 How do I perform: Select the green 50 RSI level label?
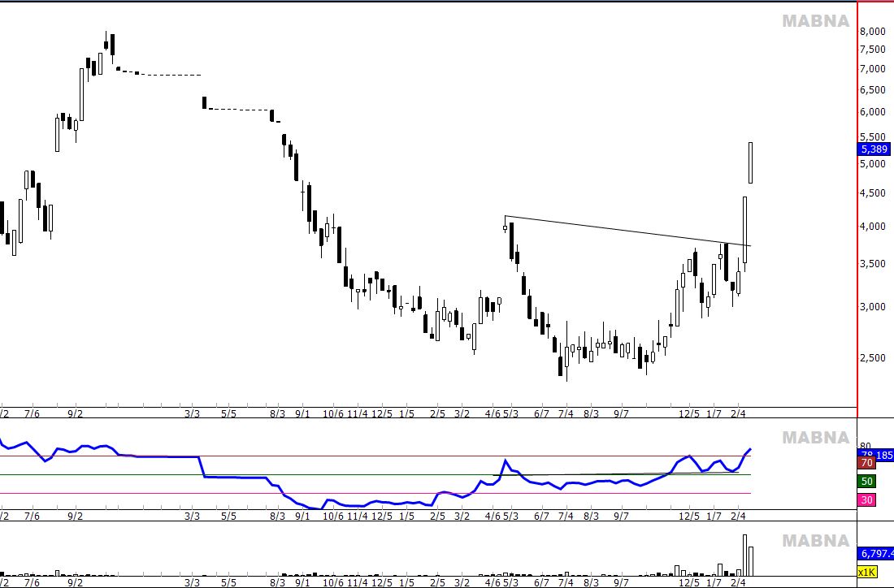(866, 482)
